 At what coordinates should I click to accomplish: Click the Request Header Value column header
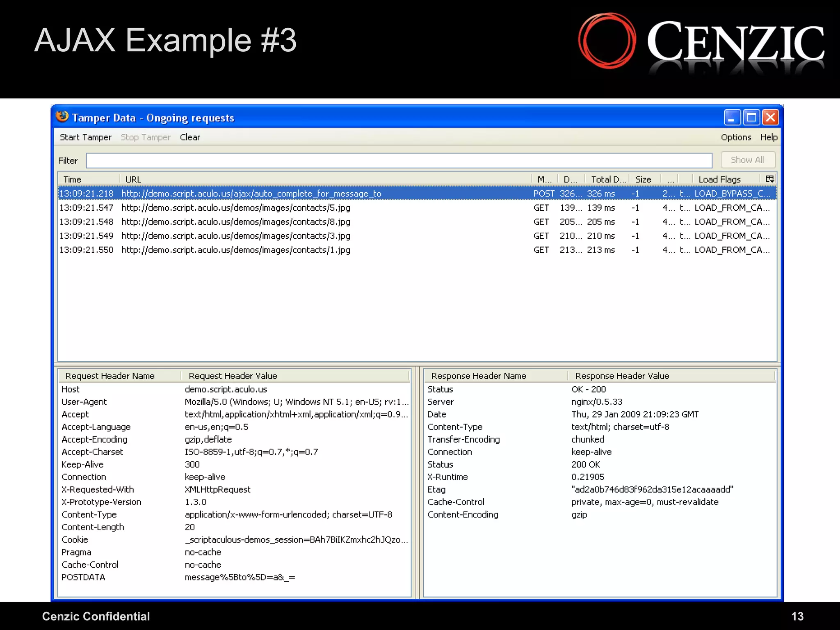click(295, 376)
